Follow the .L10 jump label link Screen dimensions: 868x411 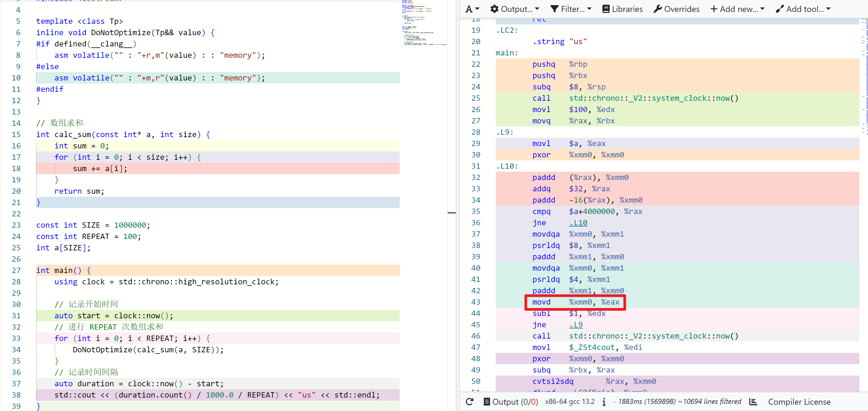coord(578,223)
